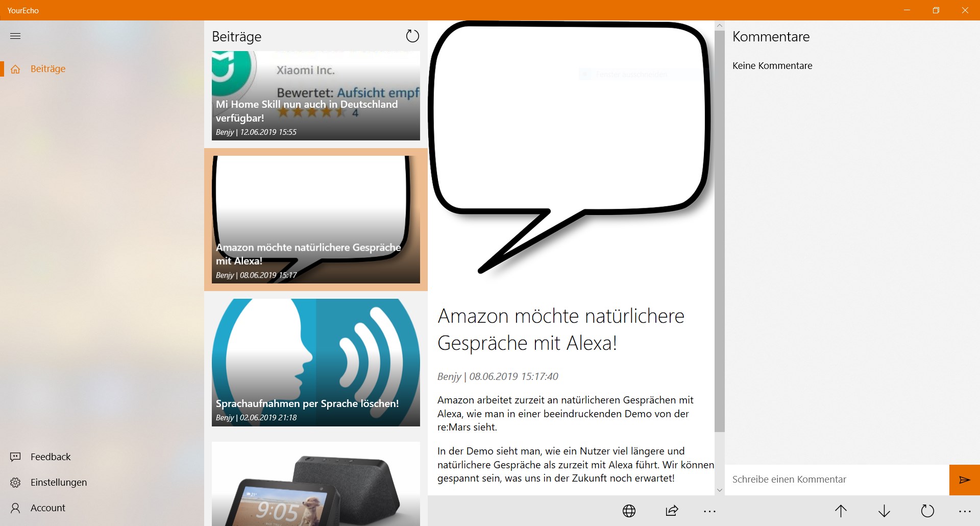The height and width of the screenshot is (526, 980).
Task: Open the Mi Home Skill article card
Action: click(x=316, y=95)
